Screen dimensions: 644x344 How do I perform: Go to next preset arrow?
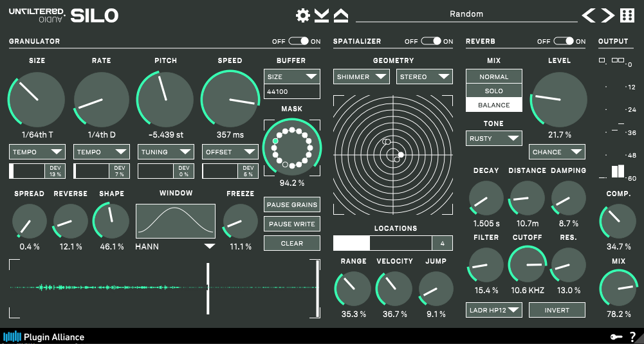click(x=607, y=15)
